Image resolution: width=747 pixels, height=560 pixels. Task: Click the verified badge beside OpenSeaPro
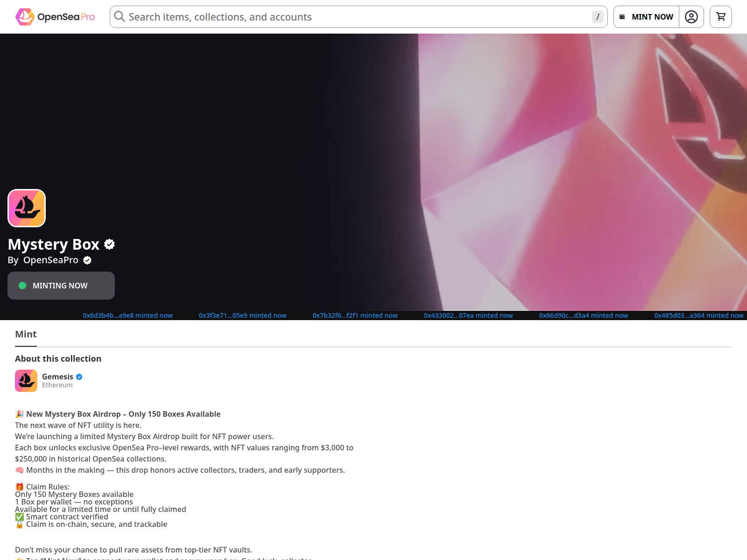[87, 260]
